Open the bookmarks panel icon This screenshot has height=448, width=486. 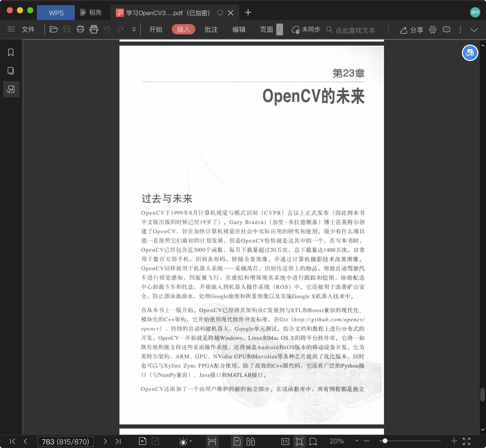tap(11, 53)
